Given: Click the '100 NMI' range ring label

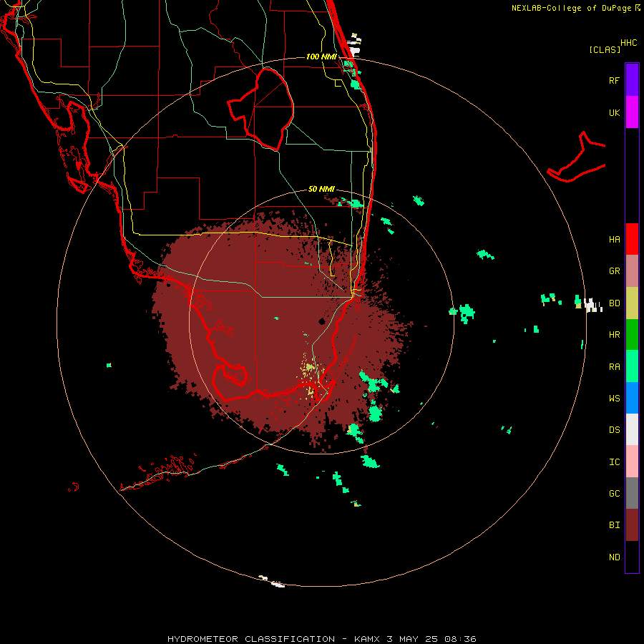Looking at the screenshot, I should point(321,57).
